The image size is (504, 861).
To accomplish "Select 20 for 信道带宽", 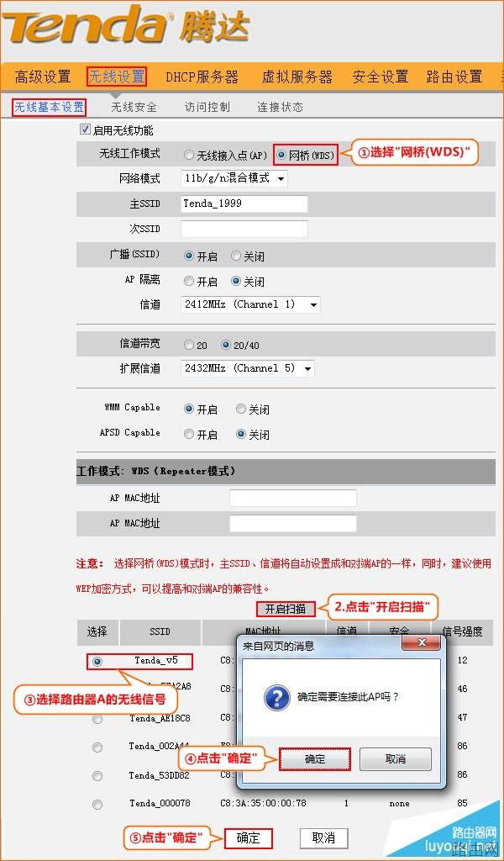I will (x=189, y=346).
